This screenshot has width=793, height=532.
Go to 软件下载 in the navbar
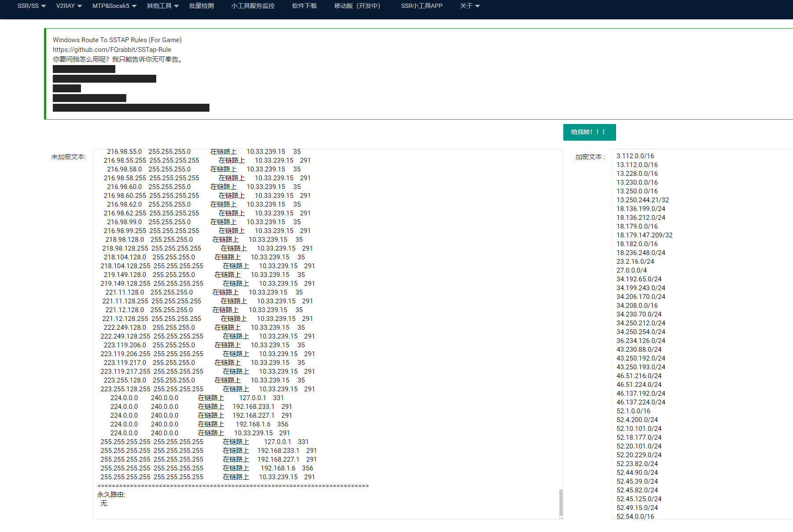pos(304,6)
